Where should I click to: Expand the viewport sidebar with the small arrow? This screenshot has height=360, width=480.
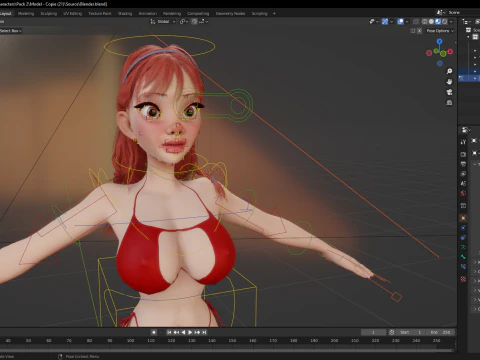click(456, 43)
